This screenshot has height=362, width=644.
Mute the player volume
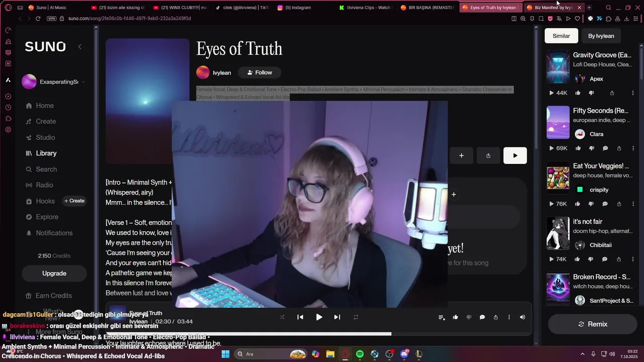click(522, 317)
